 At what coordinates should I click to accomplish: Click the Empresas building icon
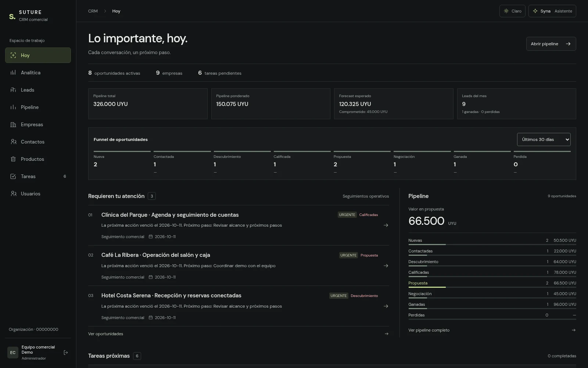tap(13, 124)
